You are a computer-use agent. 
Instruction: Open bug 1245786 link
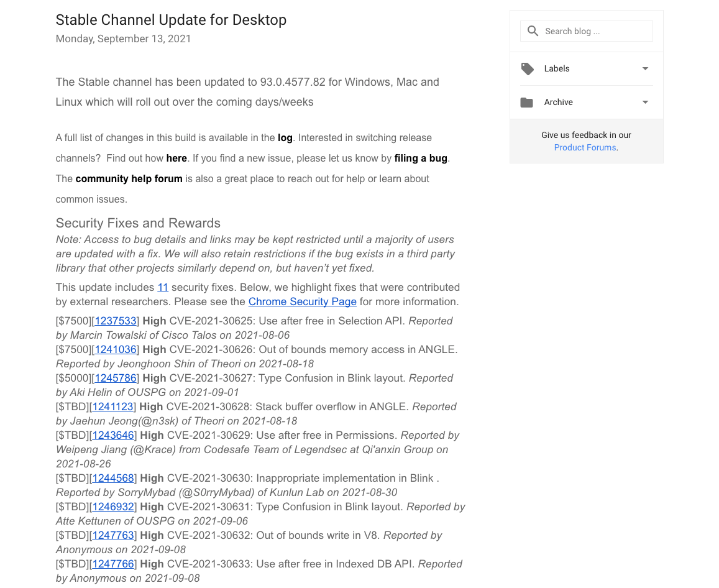[116, 379]
